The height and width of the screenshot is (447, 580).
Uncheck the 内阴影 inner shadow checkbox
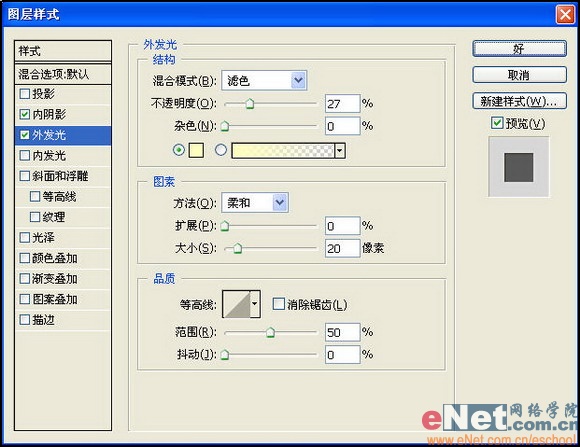pos(24,114)
